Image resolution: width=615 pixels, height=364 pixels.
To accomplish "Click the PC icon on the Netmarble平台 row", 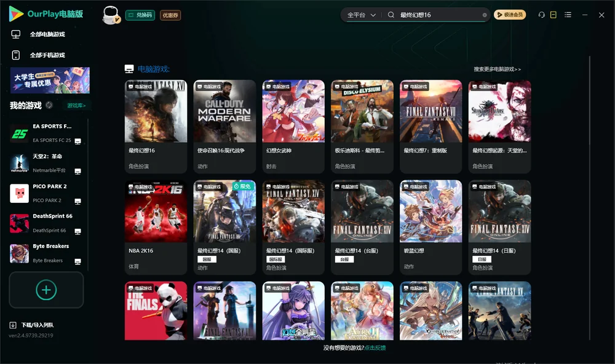I will [77, 172].
